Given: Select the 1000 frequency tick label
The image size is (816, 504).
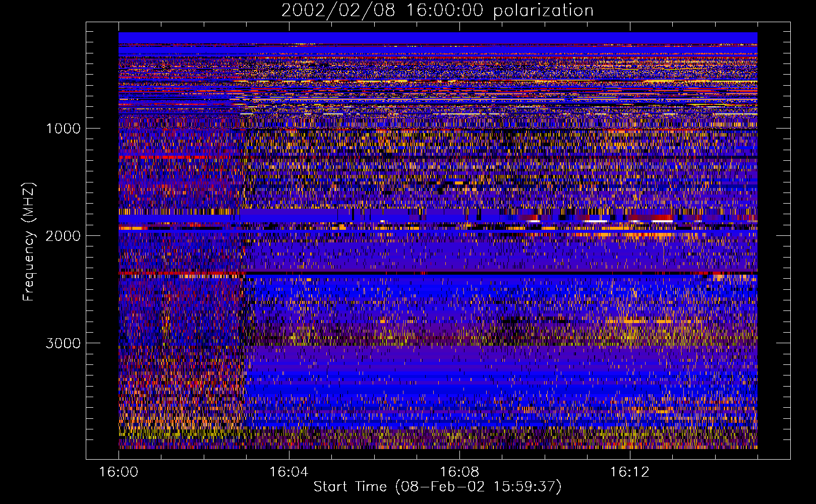Looking at the screenshot, I should [x=63, y=129].
